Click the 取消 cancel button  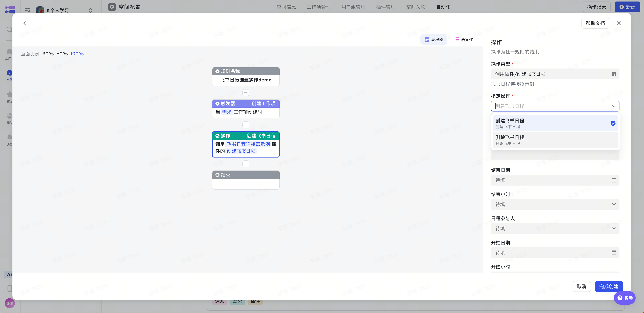581,286
